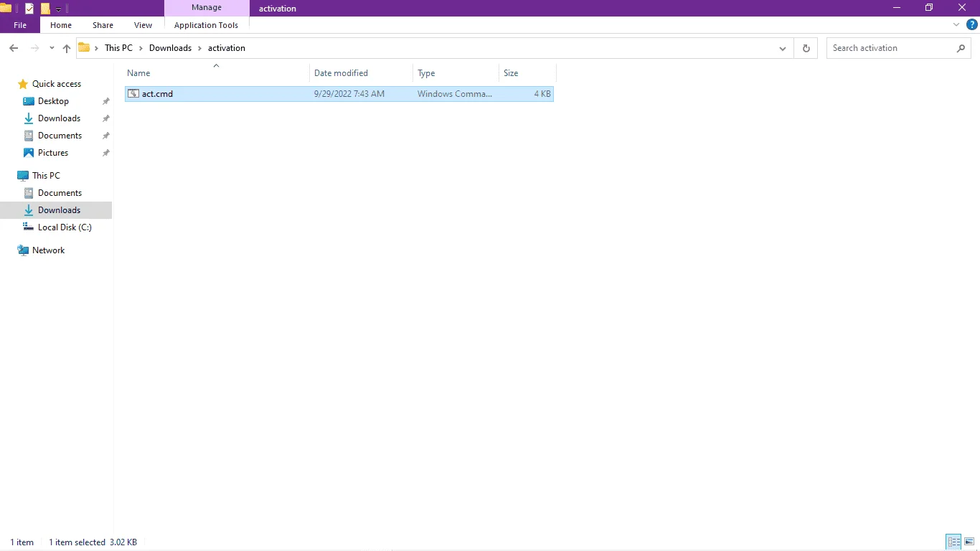The width and height of the screenshot is (980, 551).
Task: Switch to the Home ribbon tab
Action: 61,25
